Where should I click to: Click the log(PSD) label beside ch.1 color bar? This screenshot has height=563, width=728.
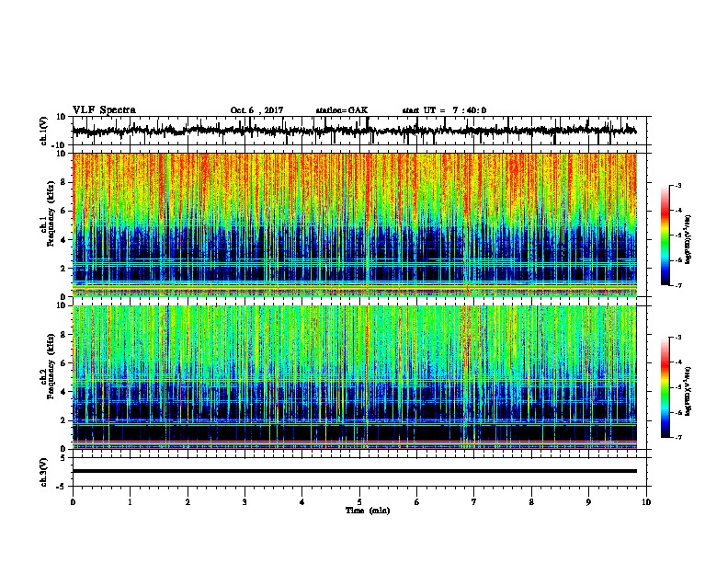point(688,240)
